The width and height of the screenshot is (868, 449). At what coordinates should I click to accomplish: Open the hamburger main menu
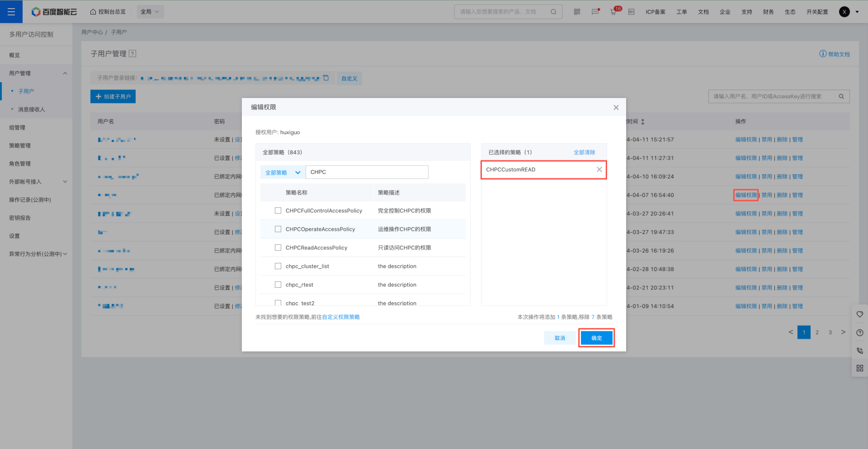pos(11,12)
